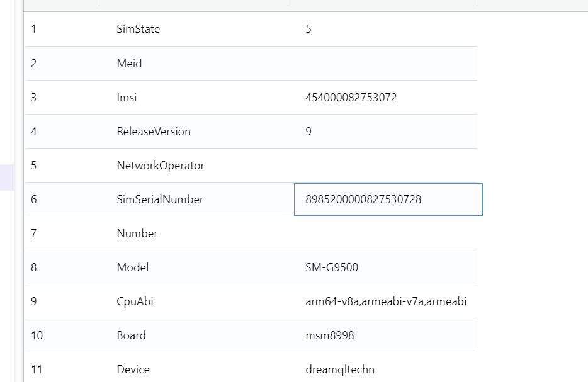Select the Model key cell
This screenshot has height=382, width=588.
[x=133, y=267]
